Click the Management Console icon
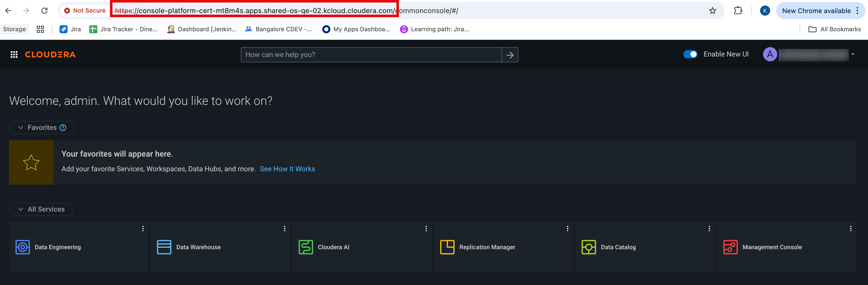 tap(730, 247)
